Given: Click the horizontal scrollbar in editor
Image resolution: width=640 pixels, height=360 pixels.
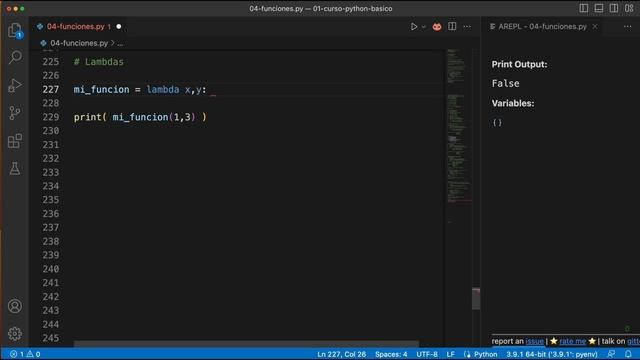Looking at the screenshot, I should pos(246,344).
